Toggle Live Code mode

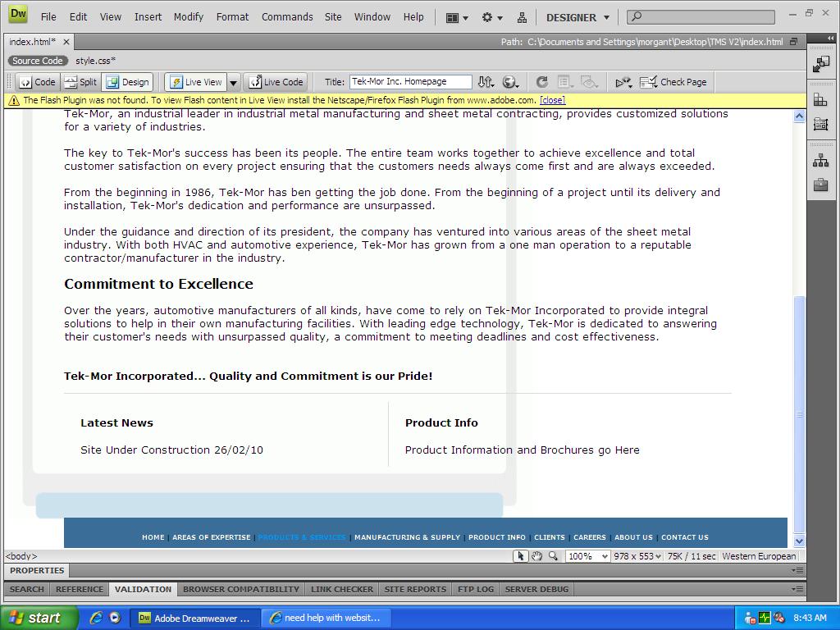click(276, 82)
